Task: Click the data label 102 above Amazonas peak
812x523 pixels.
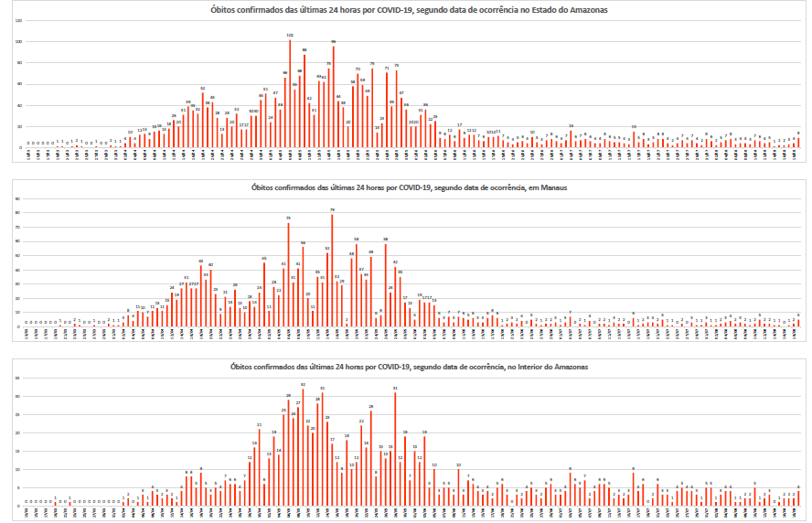Action: (x=290, y=36)
